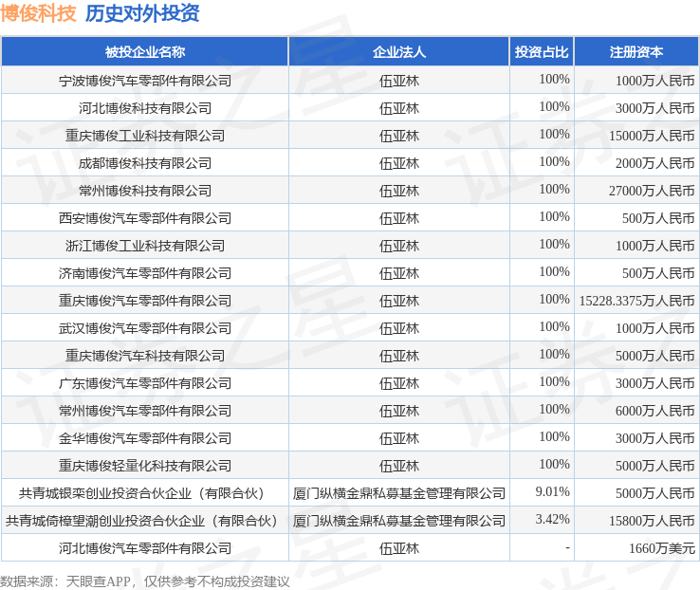Screen dimensions: 700x590
Task: Click the 注册资本 column header
Action: point(636,52)
